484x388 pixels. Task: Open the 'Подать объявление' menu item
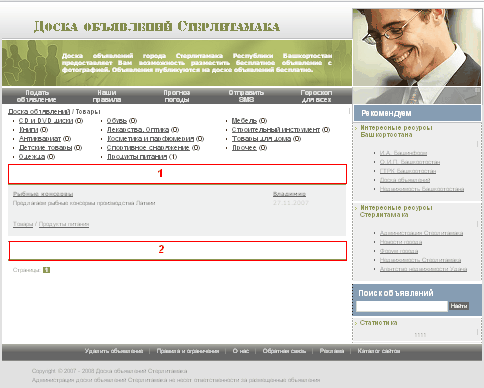coord(36,96)
